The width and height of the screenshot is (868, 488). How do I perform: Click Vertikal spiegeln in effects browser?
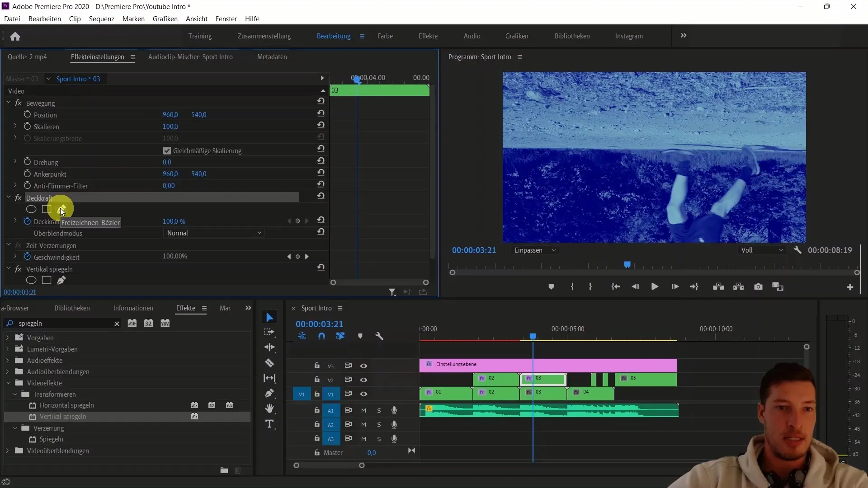(x=62, y=416)
